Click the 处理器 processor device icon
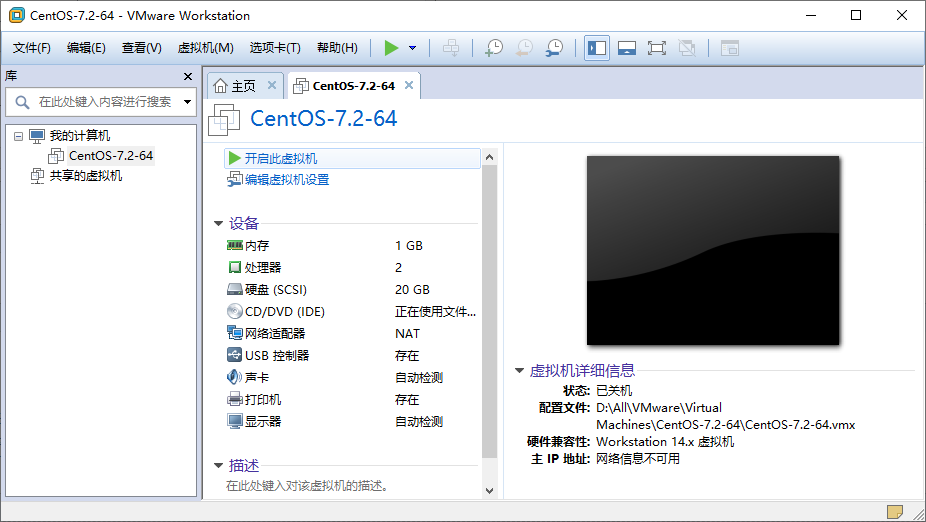The width and height of the screenshot is (926, 522). [234, 267]
